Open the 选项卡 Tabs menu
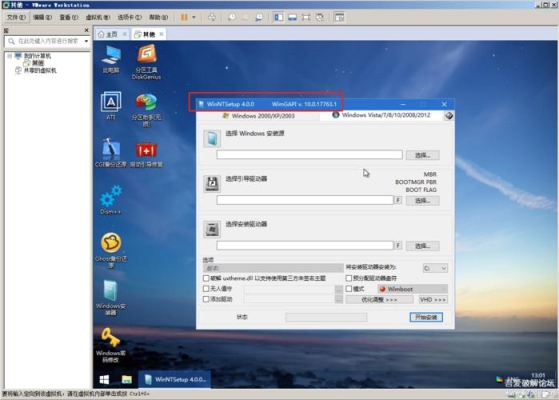This screenshot has height=400, width=559. click(x=129, y=17)
